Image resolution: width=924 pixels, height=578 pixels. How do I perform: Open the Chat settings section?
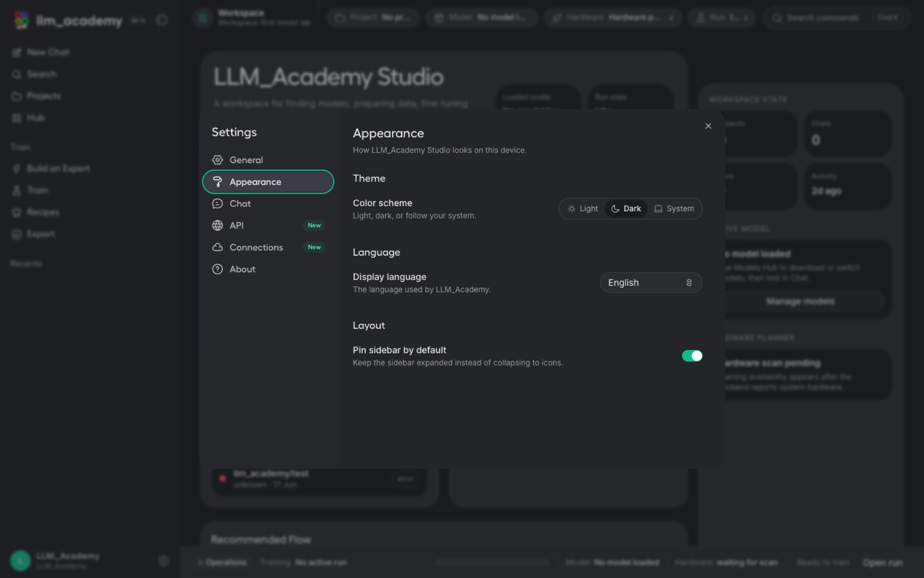click(268, 203)
